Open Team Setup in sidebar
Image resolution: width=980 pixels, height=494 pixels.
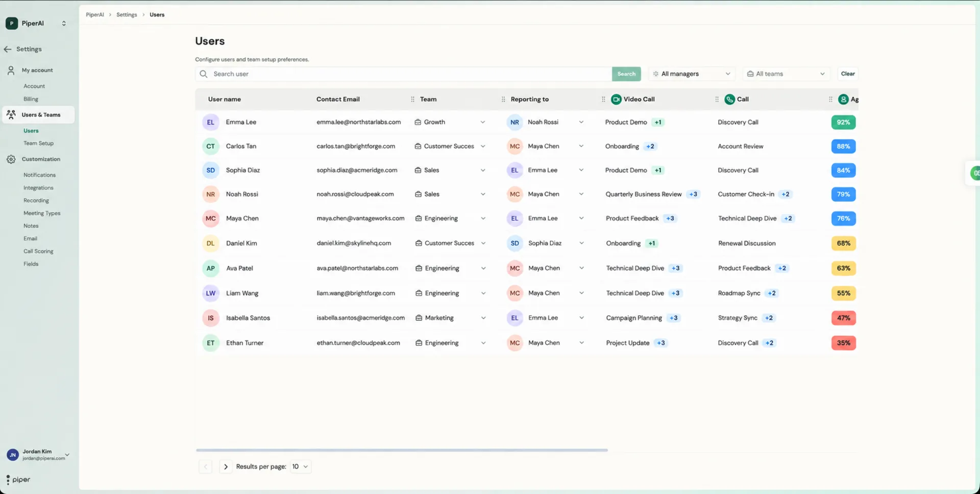(x=38, y=144)
